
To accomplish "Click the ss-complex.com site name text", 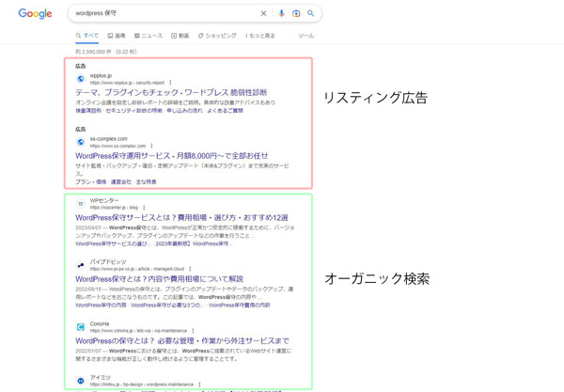I will pos(109,139).
